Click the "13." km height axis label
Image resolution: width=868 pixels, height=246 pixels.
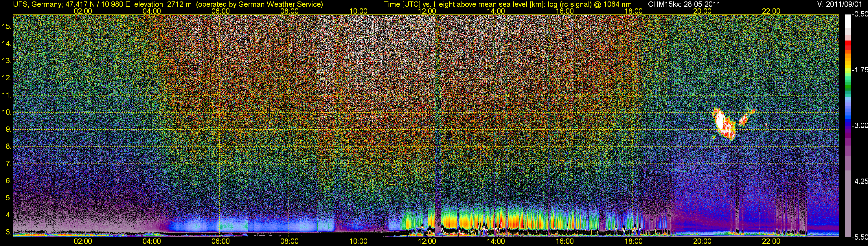tap(7, 61)
